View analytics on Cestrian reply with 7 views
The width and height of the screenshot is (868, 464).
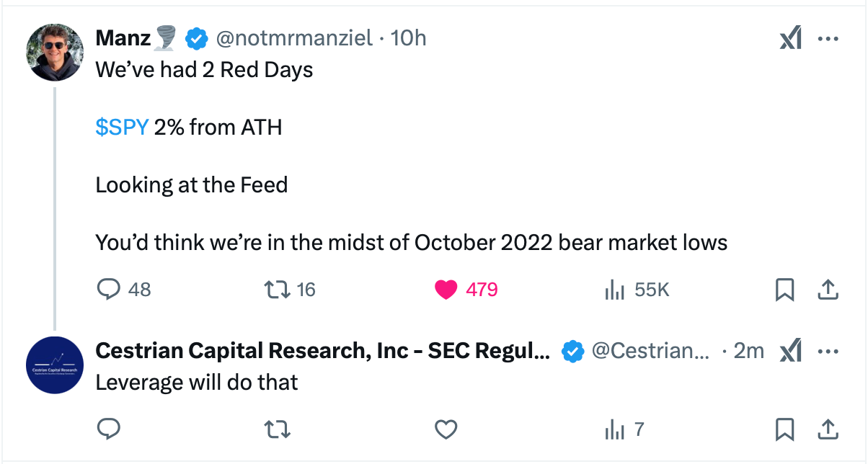(614, 429)
